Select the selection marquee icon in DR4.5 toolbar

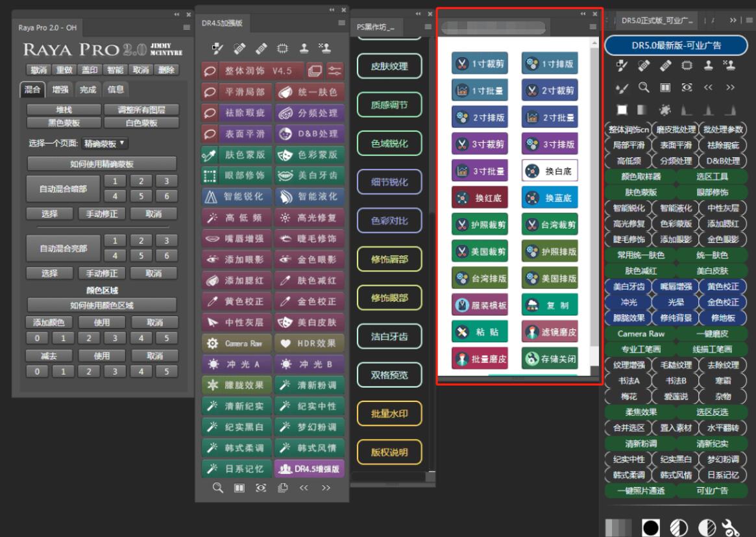(282, 48)
